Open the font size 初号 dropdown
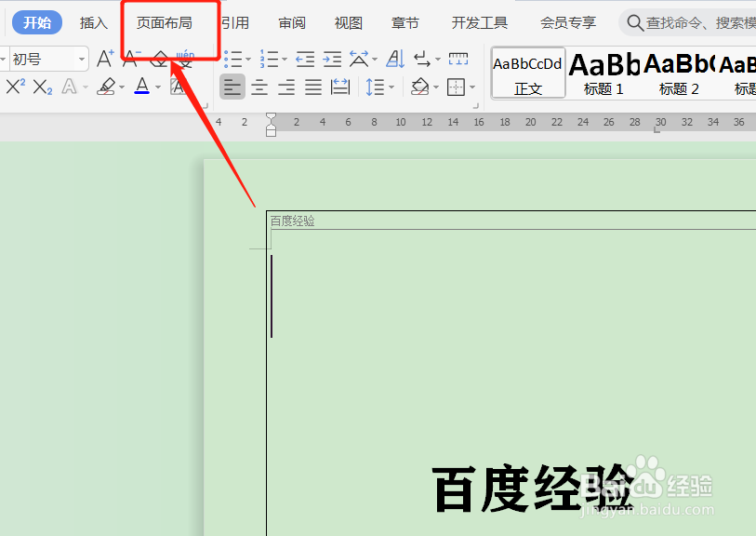756x536 pixels. [82, 60]
